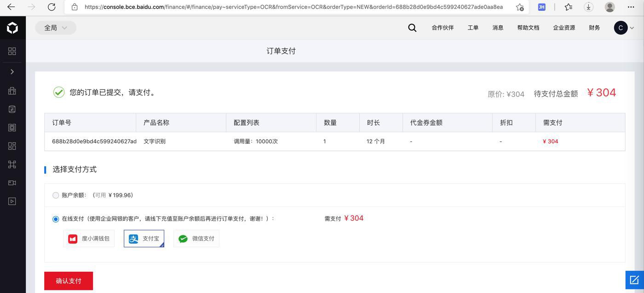Image resolution: width=644 pixels, height=293 pixels.
Task: Click the Baidu Cloud logo icon
Action: pos(12,28)
